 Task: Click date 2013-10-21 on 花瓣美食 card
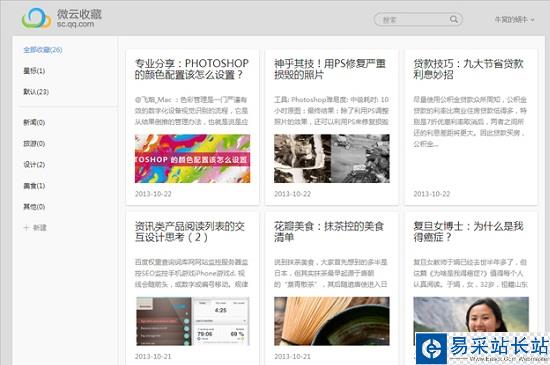pos(292,357)
